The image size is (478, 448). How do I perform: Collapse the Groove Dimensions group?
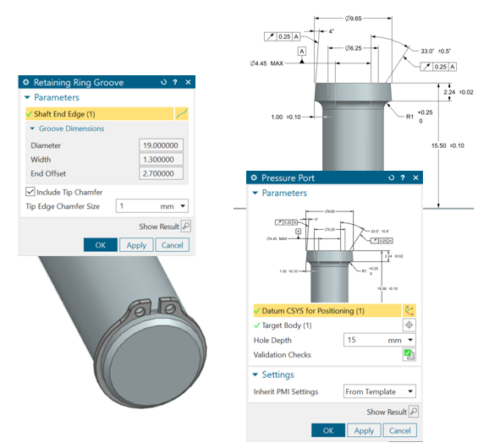32,128
